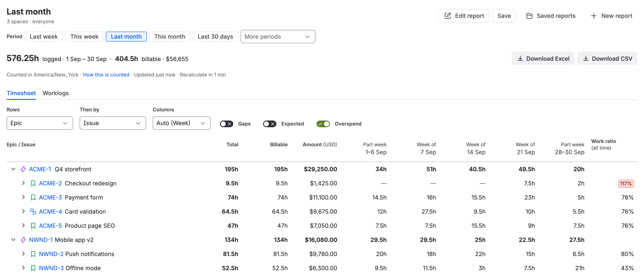Viewport: 644px width, 276px height.
Task: Expand the ACME-3 Payment form row
Action: (23, 197)
